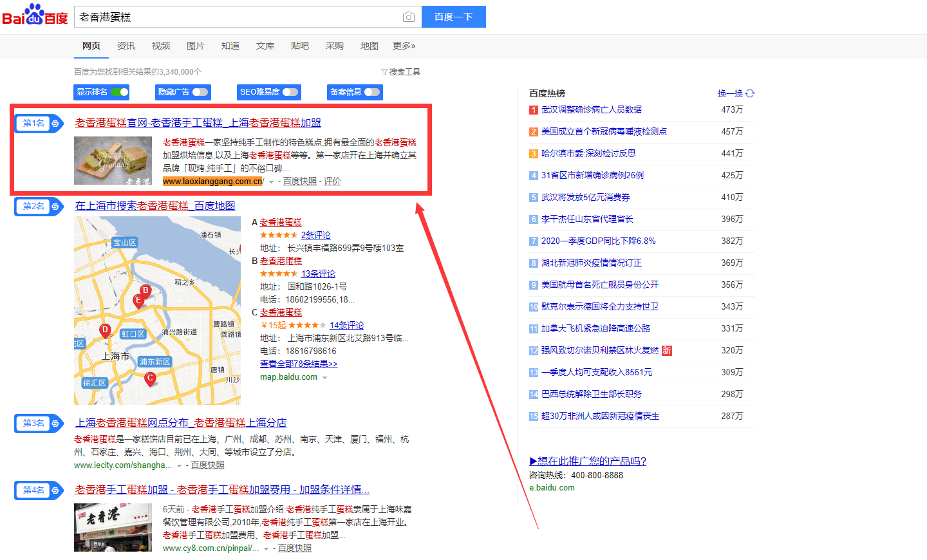Click 评价 link in first result
This screenshot has height=560, width=927.
[x=332, y=182]
